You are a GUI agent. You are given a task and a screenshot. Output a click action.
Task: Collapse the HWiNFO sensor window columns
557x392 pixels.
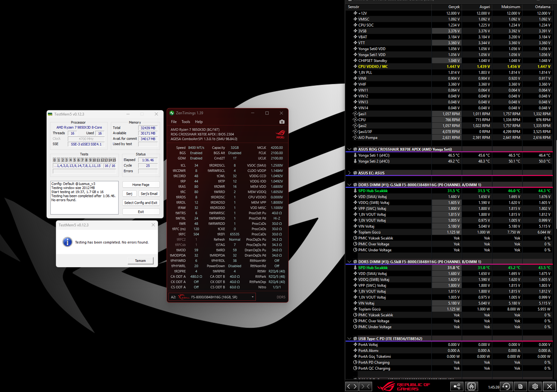coord(366,386)
